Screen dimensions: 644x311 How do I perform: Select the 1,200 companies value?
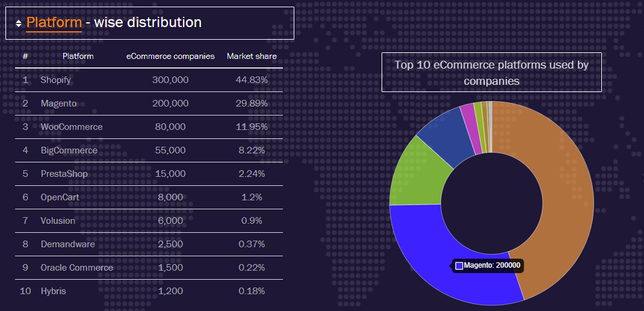pos(170,291)
